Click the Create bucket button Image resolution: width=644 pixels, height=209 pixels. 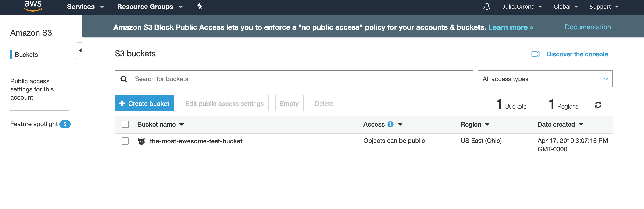tap(145, 103)
